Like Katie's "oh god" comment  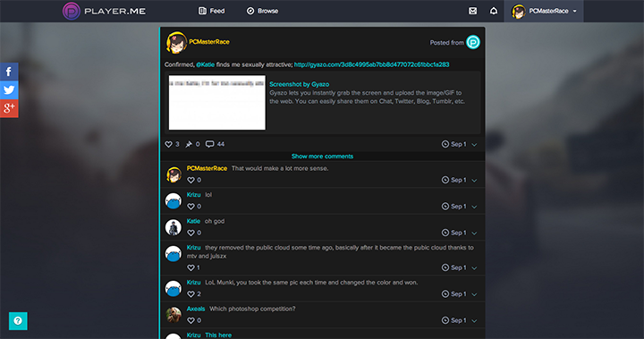(191, 233)
